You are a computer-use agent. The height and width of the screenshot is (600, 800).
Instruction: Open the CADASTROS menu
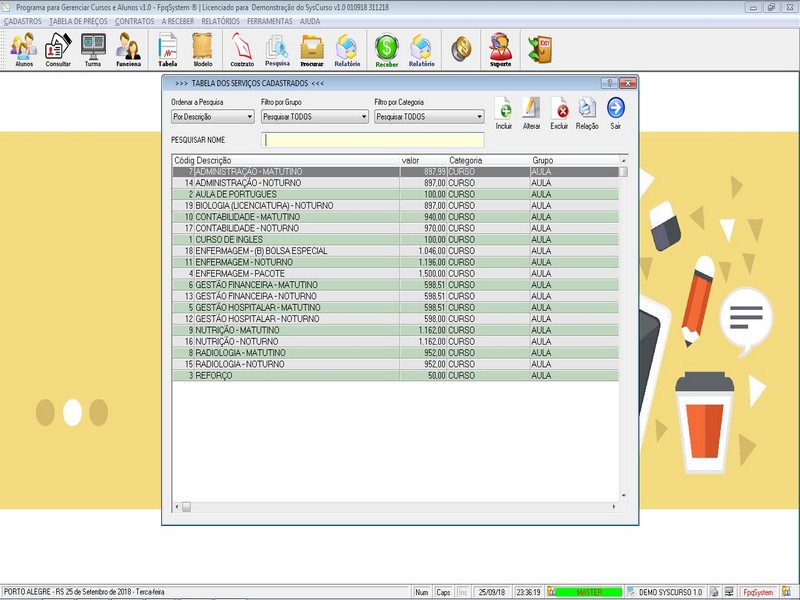click(x=23, y=21)
